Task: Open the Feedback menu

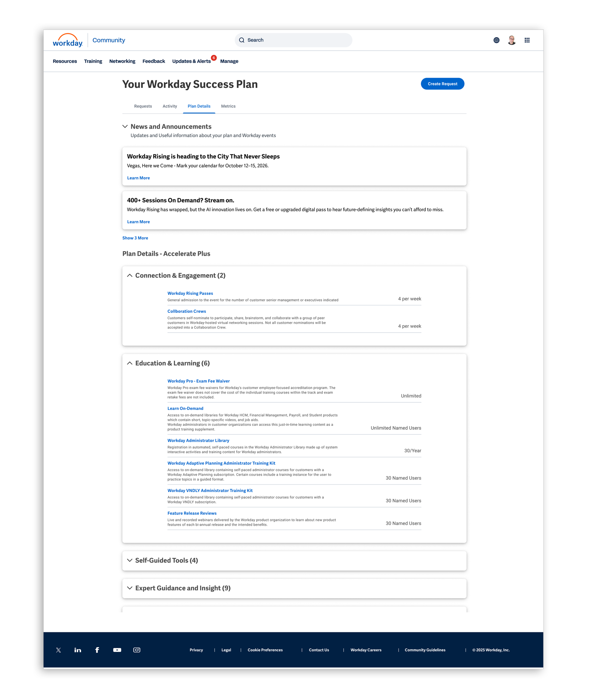Action: coord(154,61)
